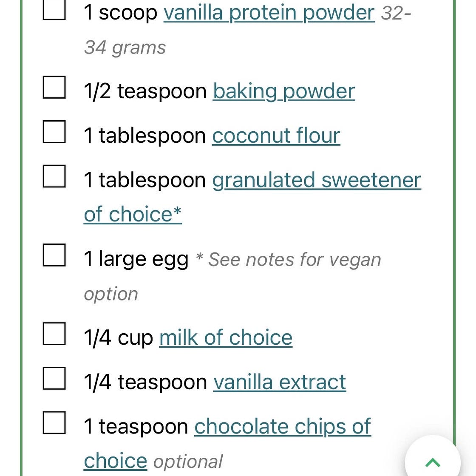The height and width of the screenshot is (476, 476).
Task: Follow the coconut flour link
Action: (x=276, y=136)
